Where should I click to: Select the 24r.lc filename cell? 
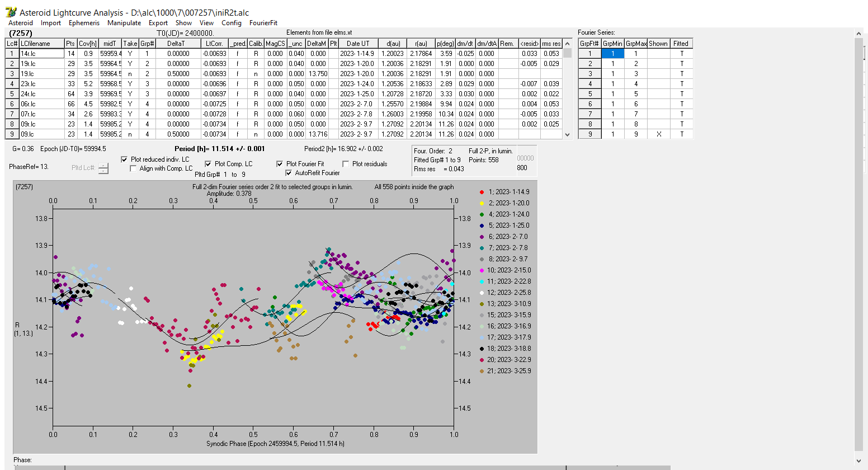point(41,94)
